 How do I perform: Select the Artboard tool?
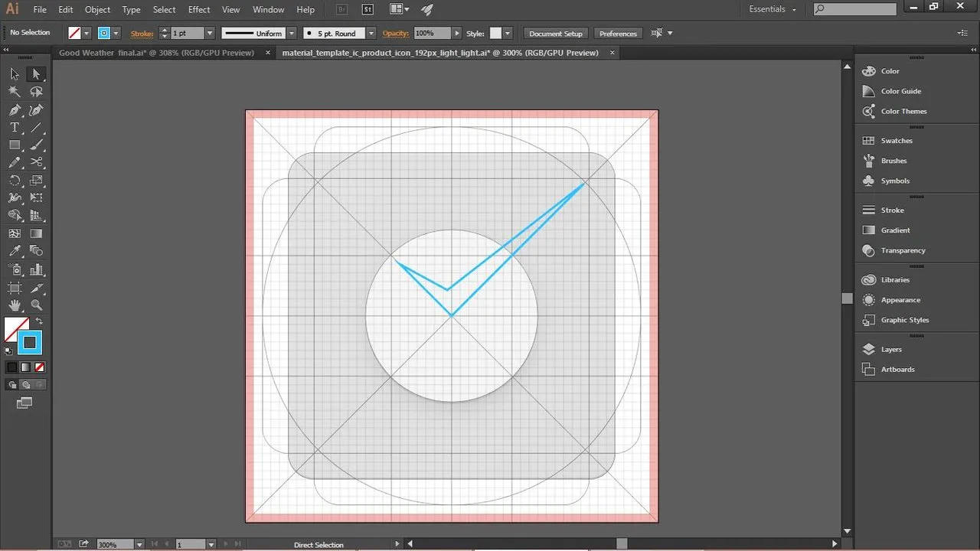(15, 288)
